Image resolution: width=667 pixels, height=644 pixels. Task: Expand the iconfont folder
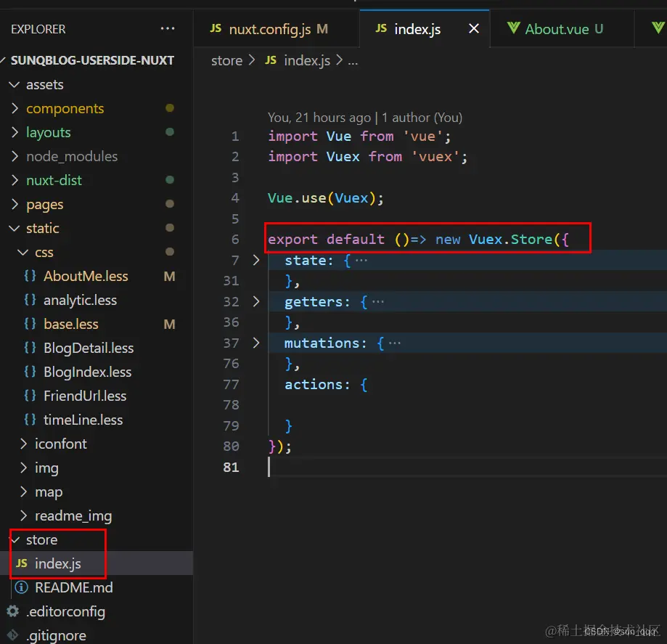tap(23, 444)
